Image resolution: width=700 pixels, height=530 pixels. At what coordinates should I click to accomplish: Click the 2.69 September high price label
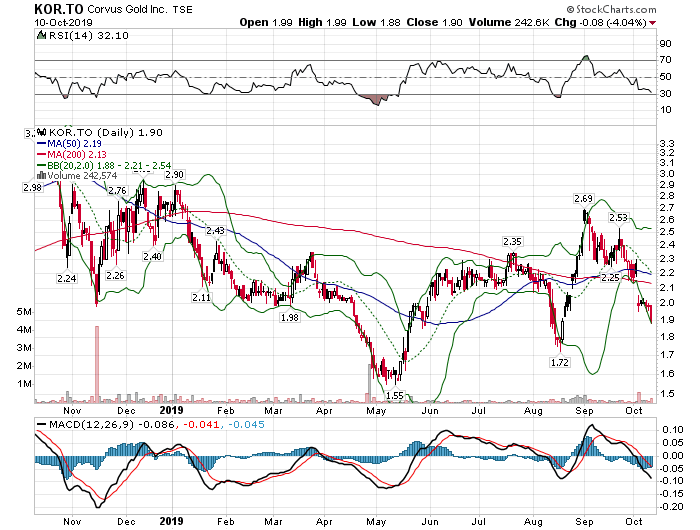click(583, 199)
